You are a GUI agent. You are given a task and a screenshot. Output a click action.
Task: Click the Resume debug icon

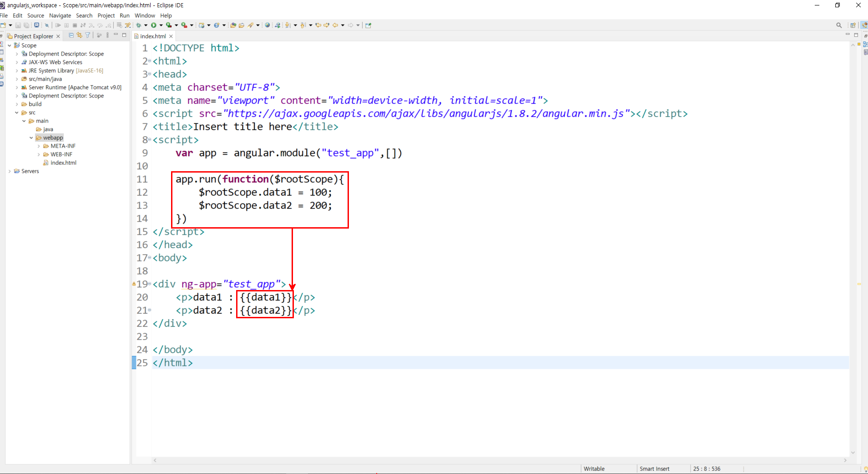pos(58,25)
